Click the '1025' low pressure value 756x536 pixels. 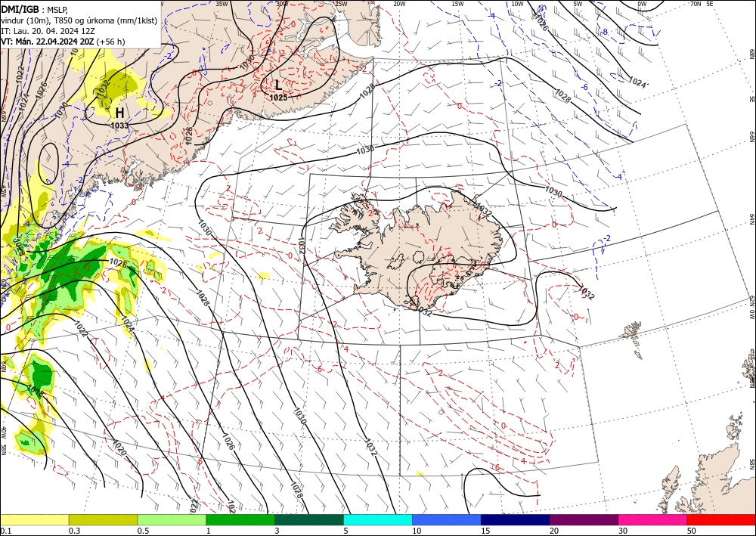coord(279,98)
